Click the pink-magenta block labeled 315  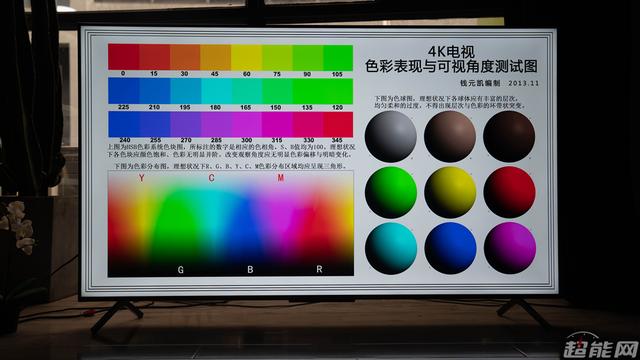(277, 124)
